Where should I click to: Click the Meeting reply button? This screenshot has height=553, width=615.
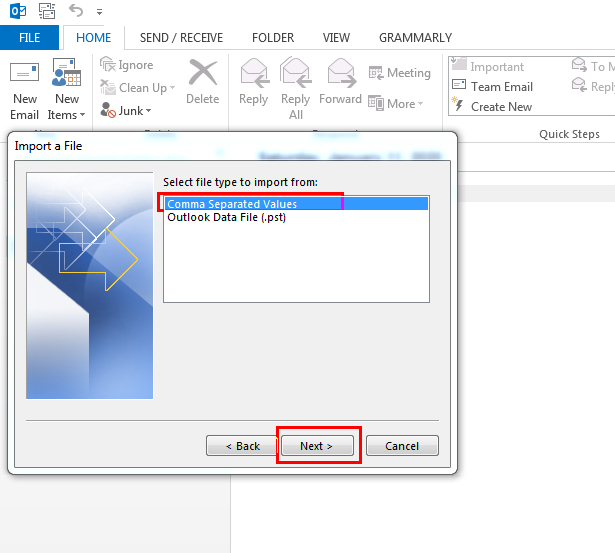pos(399,73)
